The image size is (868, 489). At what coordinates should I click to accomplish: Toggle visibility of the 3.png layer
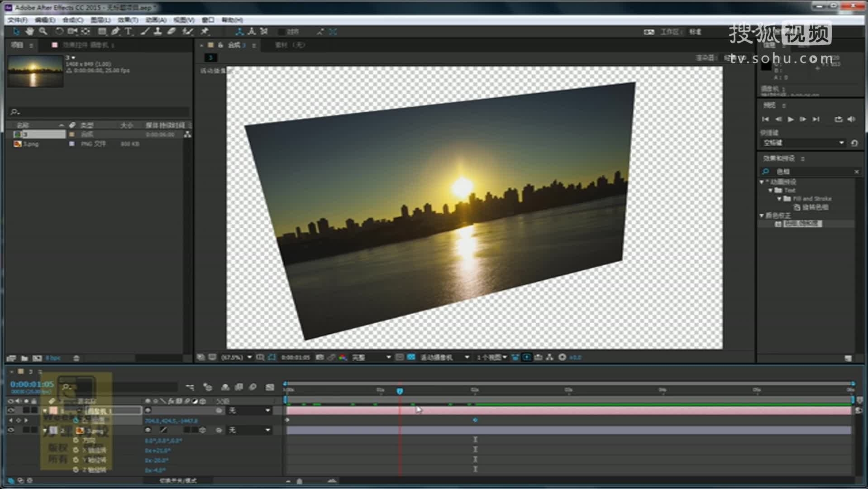tap(11, 430)
